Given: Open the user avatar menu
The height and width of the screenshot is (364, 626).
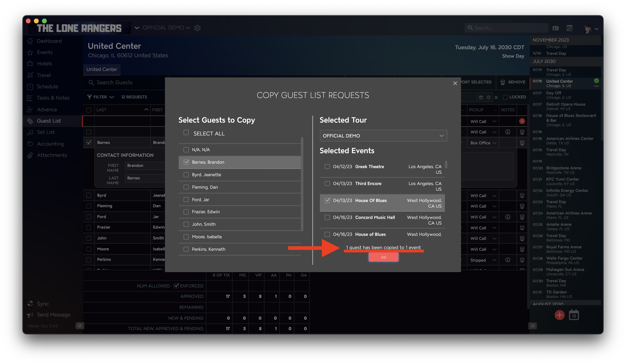Looking at the screenshot, I should (x=587, y=29).
